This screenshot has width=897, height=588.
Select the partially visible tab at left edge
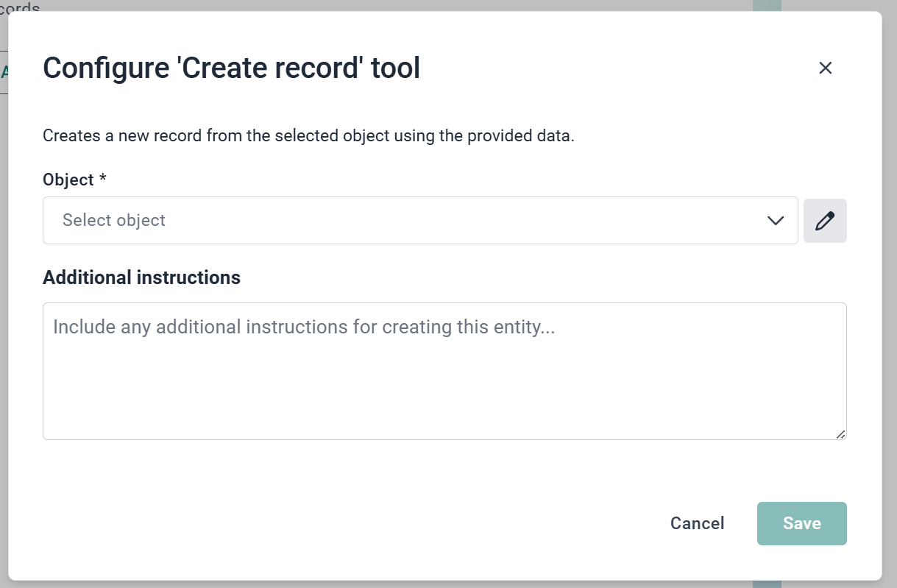coord(4,72)
